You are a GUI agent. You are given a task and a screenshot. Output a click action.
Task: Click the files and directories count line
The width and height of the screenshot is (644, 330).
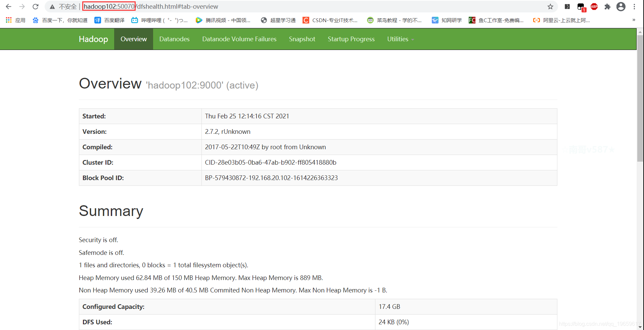point(164,265)
